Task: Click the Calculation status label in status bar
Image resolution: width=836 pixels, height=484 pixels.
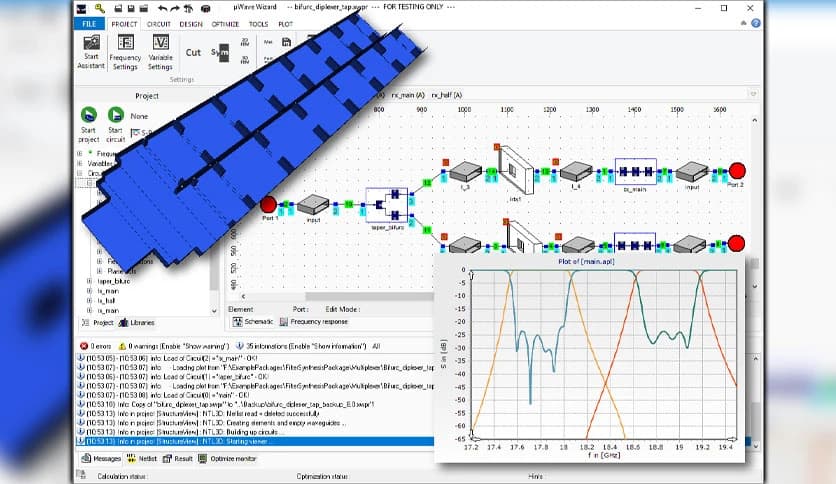Action: 122,476
